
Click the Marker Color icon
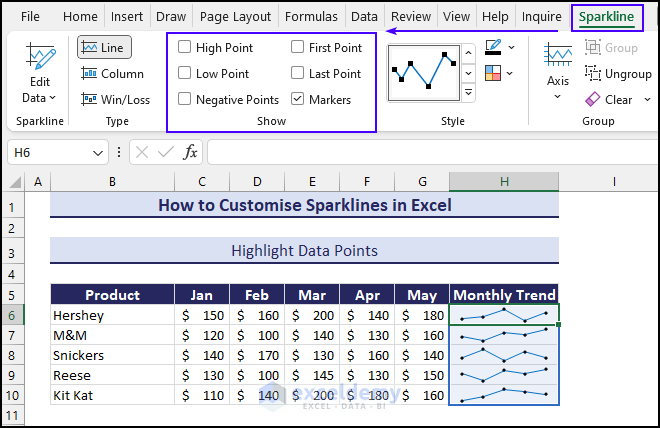coord(493,73)
